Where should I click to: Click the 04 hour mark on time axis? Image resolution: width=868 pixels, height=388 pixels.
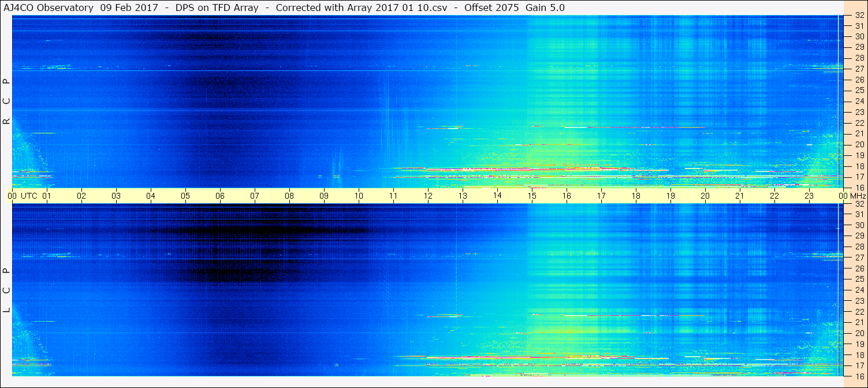pyautogui.click(x=151, y=196)
